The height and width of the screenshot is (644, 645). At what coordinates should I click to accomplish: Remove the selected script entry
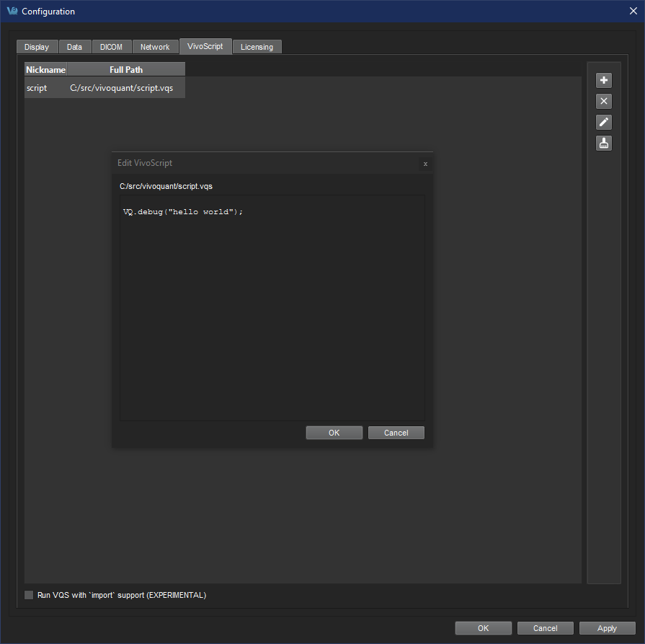point(603,101)
